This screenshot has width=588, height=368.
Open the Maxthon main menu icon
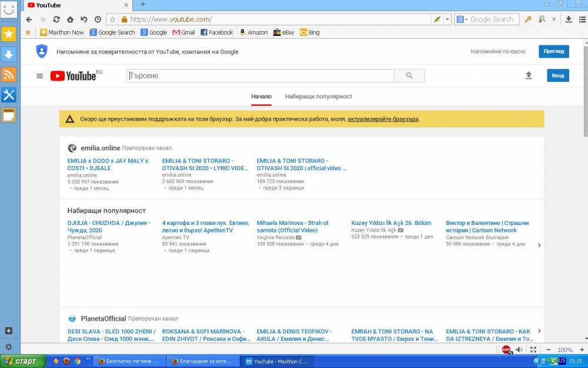click(582, 19)
